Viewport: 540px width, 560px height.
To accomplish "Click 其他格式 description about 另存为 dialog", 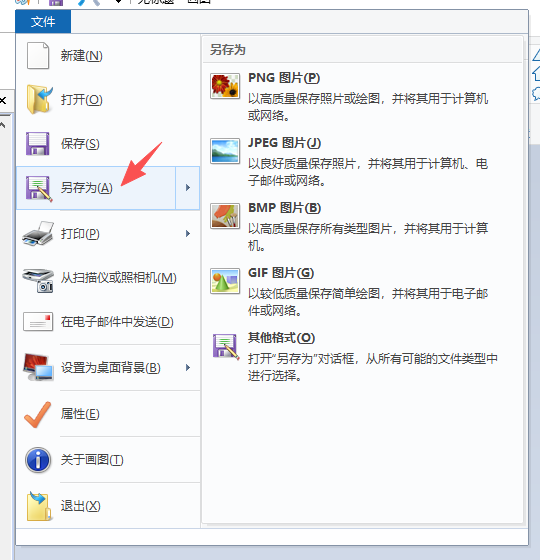I will pyautogui.click(x=373, y=367).
